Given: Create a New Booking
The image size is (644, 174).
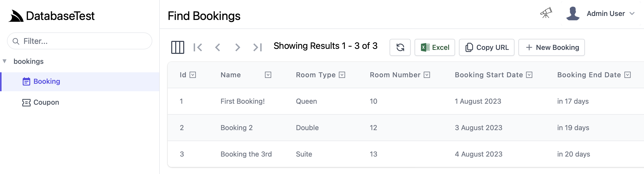Looking at the screenshot, I should [x=551, y=47].
